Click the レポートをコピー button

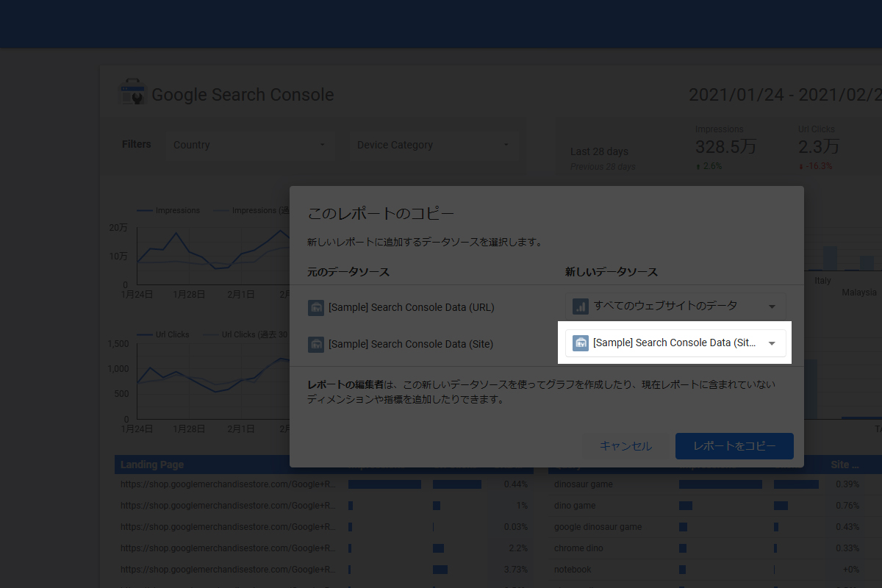(x=734, y=446)
